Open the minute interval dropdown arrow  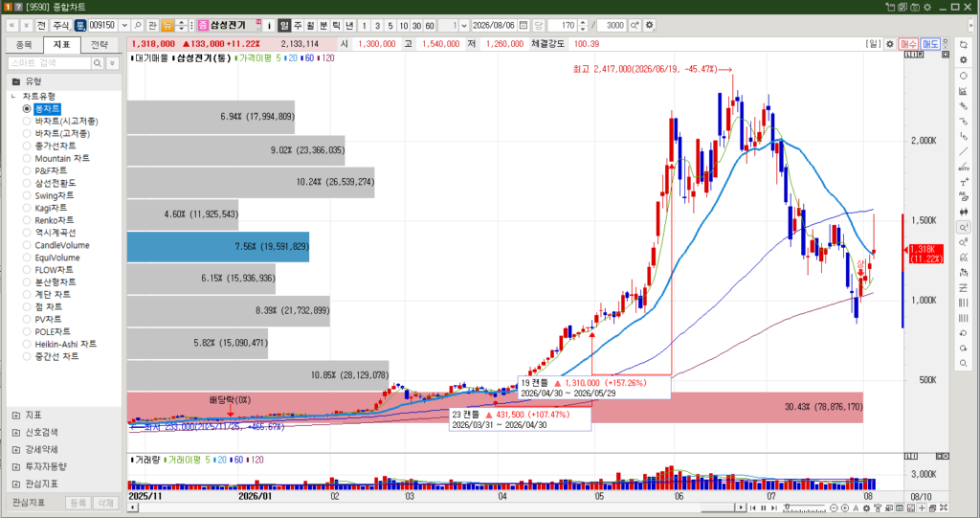(464, 26)
